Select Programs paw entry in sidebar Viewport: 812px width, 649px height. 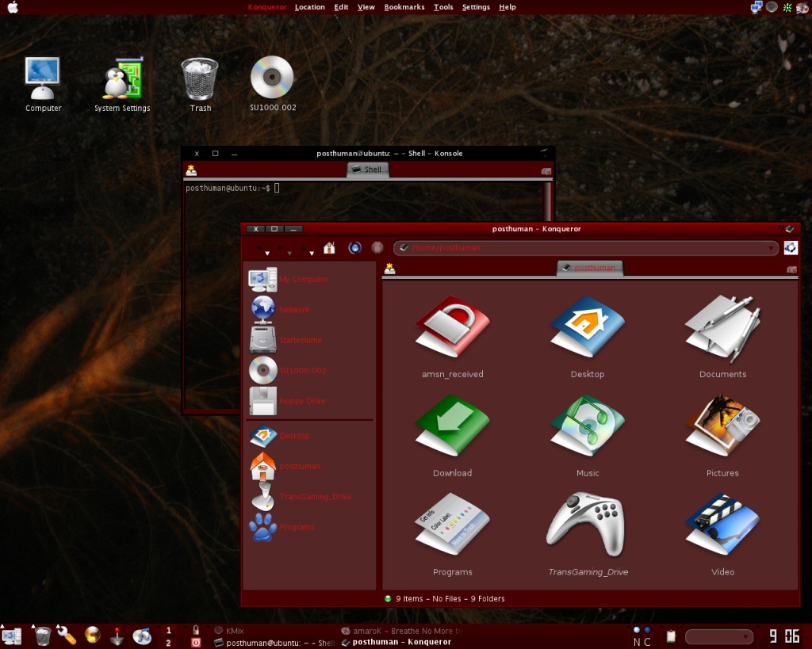click(282, 527)
